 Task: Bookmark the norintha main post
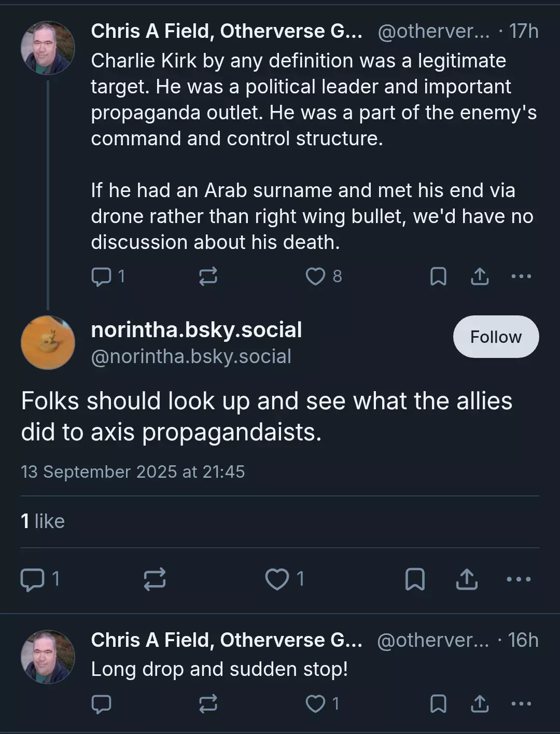[415, 579]
